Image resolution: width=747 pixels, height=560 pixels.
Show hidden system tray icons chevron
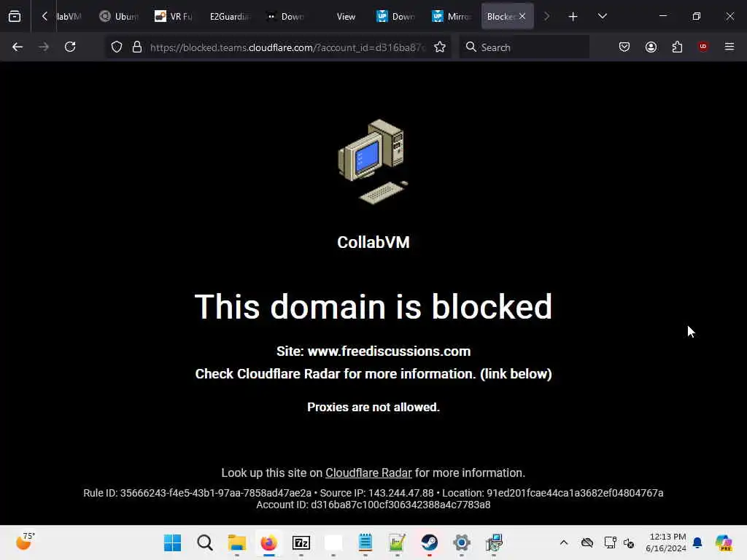pyautogui.click(x=564, y=542)
